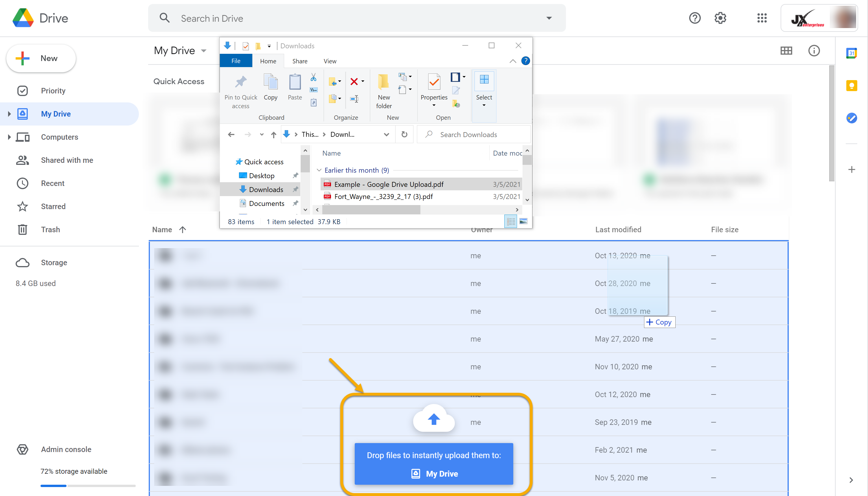Open Google Tasks side panel icon
Image resolution: width=868 pixels, height=496 pixels.
point(851,118)
